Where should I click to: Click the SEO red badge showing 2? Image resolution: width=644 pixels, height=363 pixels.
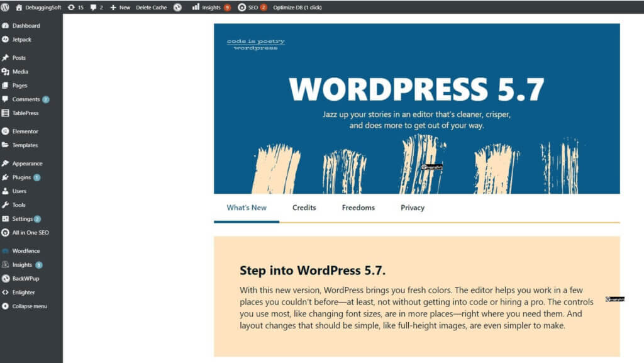point(264,8)
